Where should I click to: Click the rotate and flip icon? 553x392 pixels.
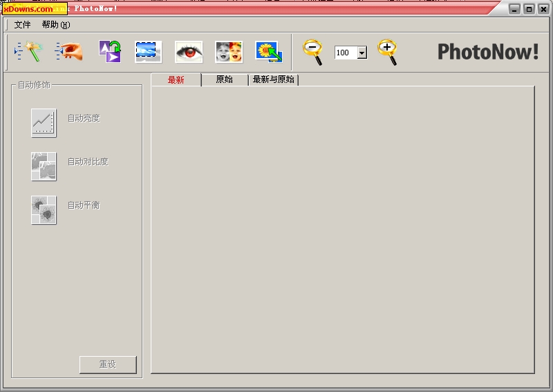pyautogui.click(x=110, y=52)
